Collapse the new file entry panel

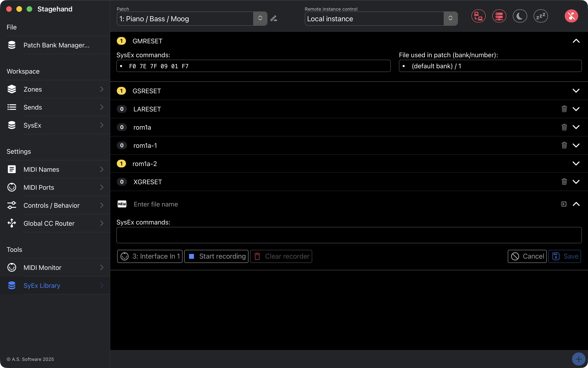click(576, 204)
